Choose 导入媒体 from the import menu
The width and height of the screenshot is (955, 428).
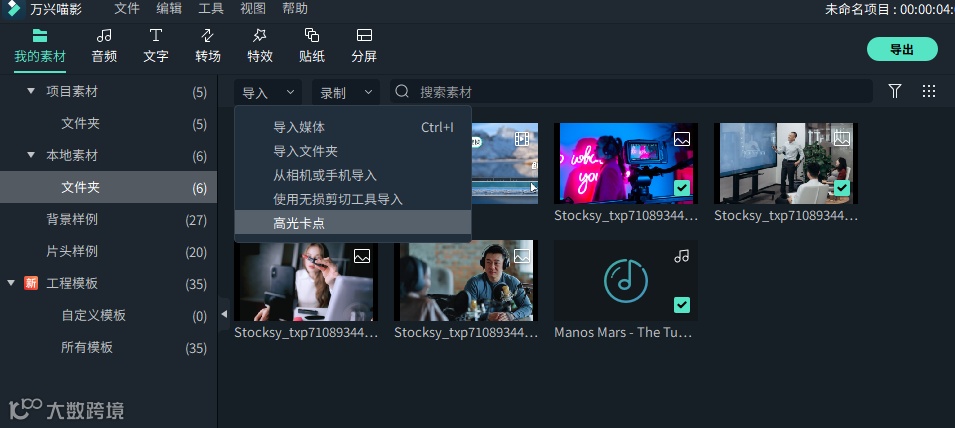(x=353, y=127)
